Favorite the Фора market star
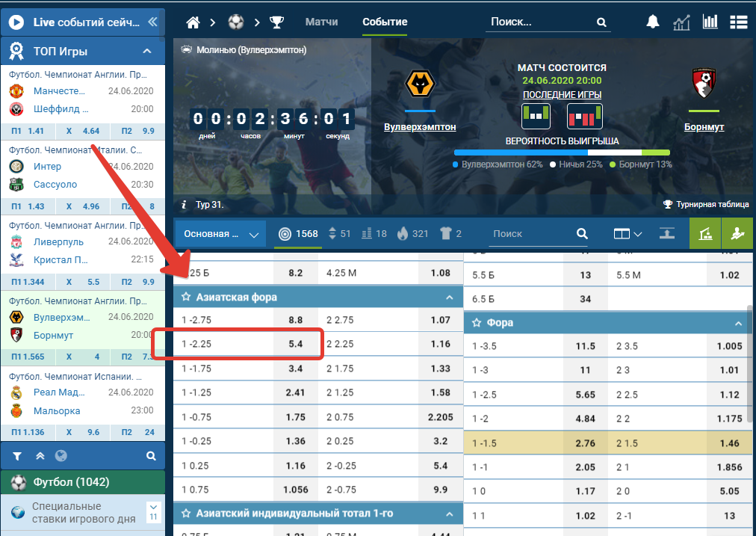This screenshot has height=536, width=756. pos(477,323)
